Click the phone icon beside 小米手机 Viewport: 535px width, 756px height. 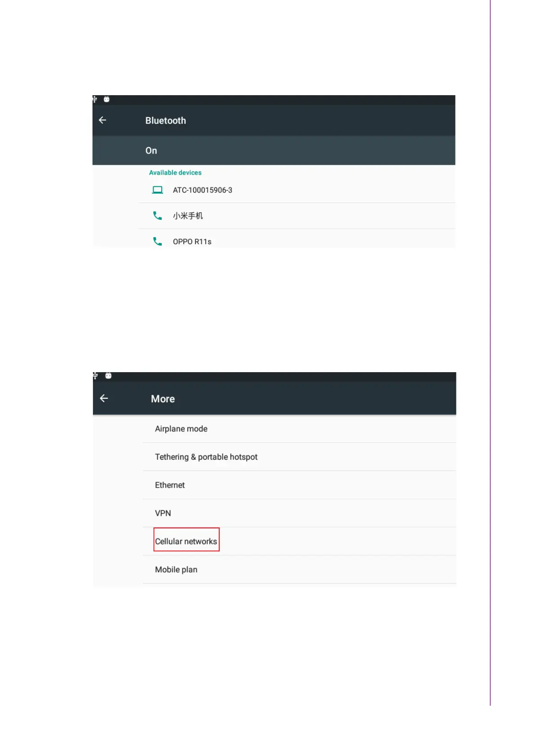point(157,216)
